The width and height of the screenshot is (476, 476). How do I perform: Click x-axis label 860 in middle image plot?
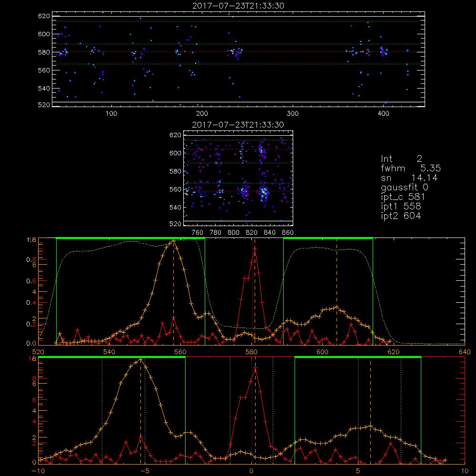point(288,233)
